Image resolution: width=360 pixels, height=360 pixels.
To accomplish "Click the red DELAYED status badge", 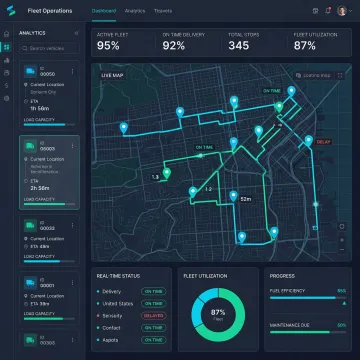I will [154, 316].
